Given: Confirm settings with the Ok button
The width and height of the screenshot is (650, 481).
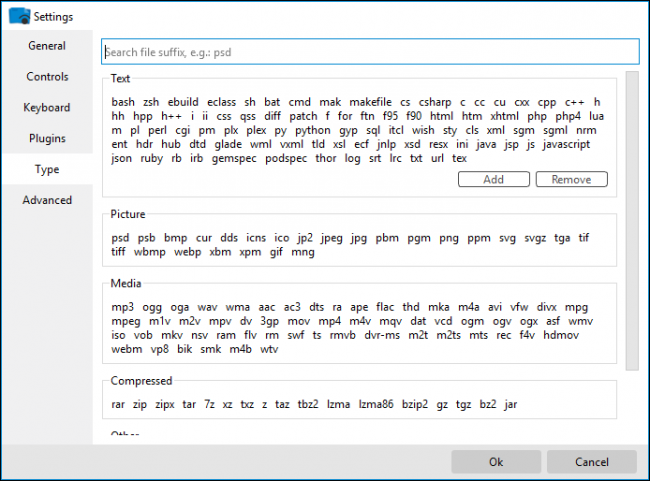Looking at the screenshot, I should click(x=496, y=462).
